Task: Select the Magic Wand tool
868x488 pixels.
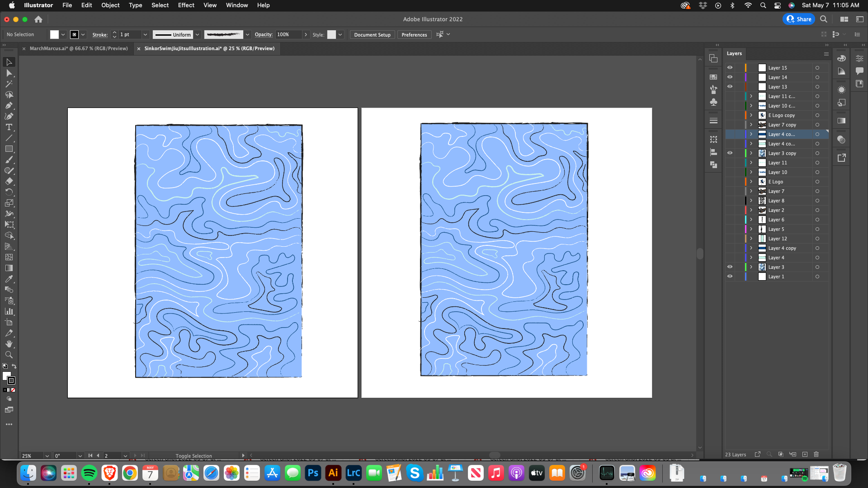Action: [9, 84]
